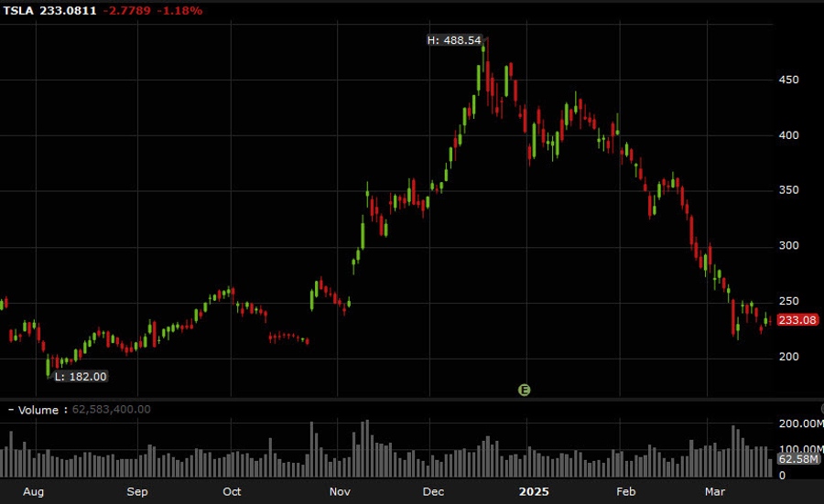Click the 62,583,400.00 volume reading
824x504 pixels.
111,410
